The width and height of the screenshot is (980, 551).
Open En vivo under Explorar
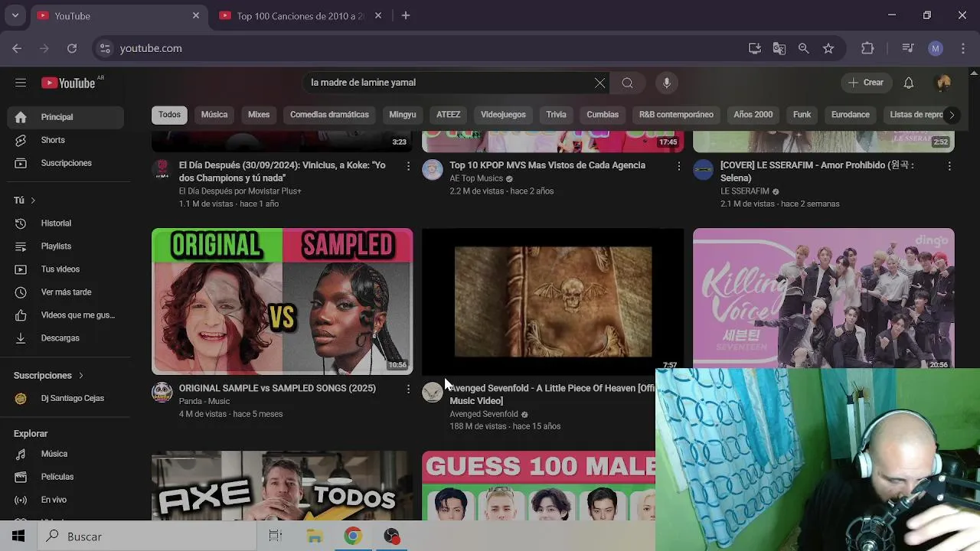tap(66, 500)
